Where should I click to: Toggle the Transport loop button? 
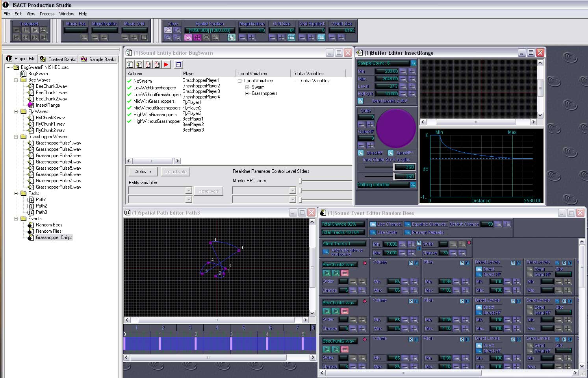(43, 30)
